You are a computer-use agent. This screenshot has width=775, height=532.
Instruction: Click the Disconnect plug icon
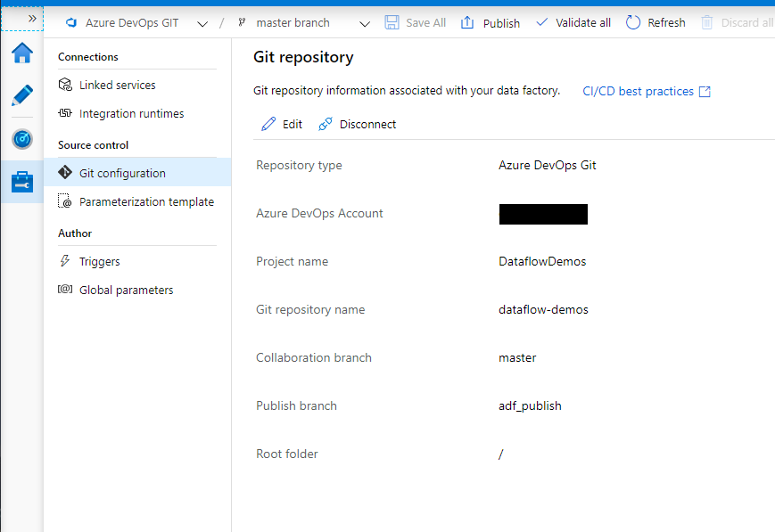[326, 124]
